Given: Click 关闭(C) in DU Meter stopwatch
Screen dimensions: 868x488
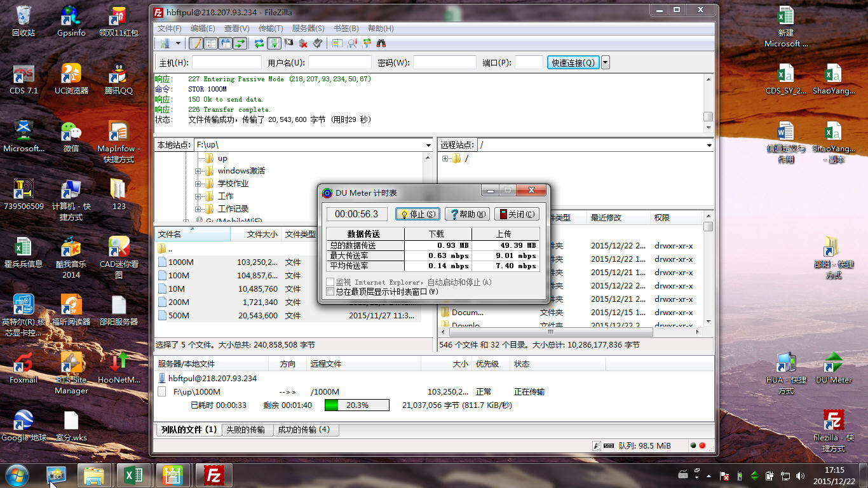Looking at the screenshot, I should [x=517, y=214].
